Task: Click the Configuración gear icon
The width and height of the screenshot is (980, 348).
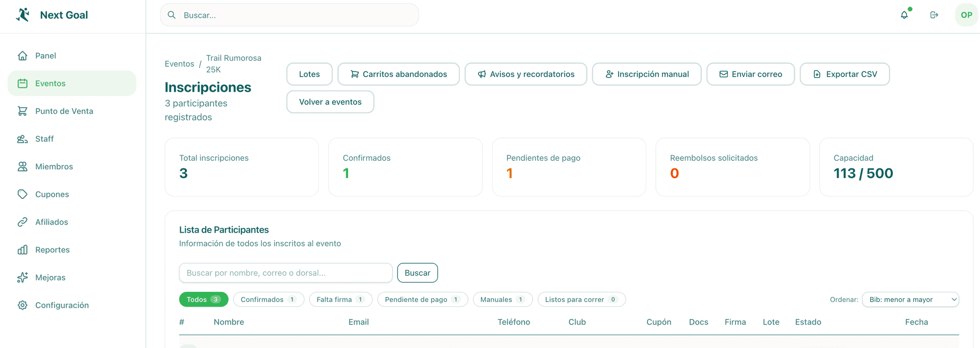Action: [x=22, y=305]
